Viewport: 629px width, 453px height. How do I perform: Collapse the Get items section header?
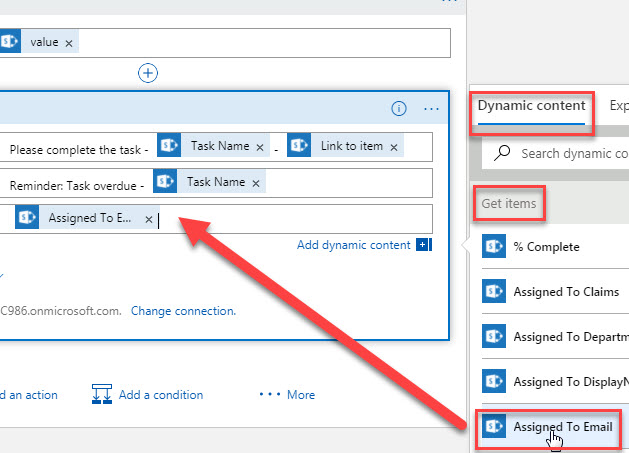coord(509,204)
